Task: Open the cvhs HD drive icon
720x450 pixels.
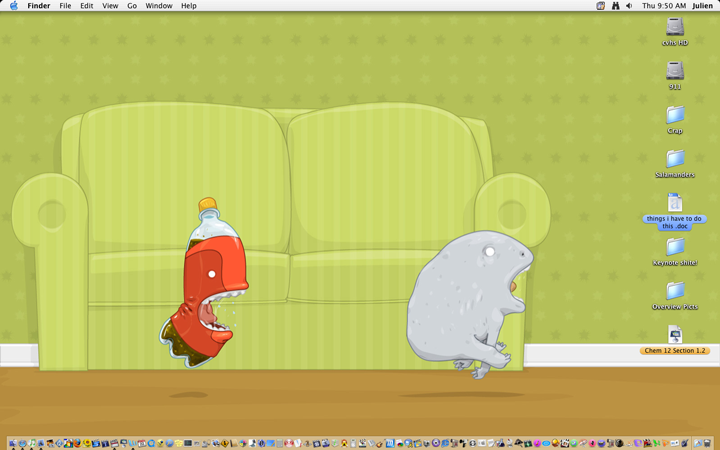Action: (x=675, y=31)
